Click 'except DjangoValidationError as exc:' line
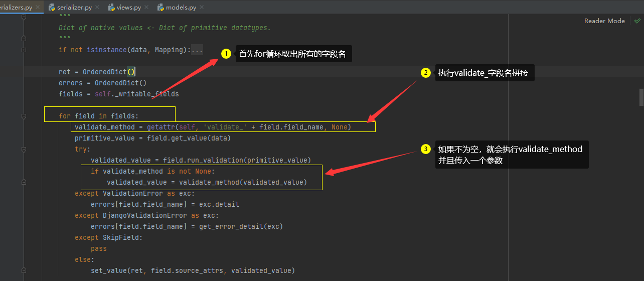Viewport: 644px width, 281px height. 146,215
